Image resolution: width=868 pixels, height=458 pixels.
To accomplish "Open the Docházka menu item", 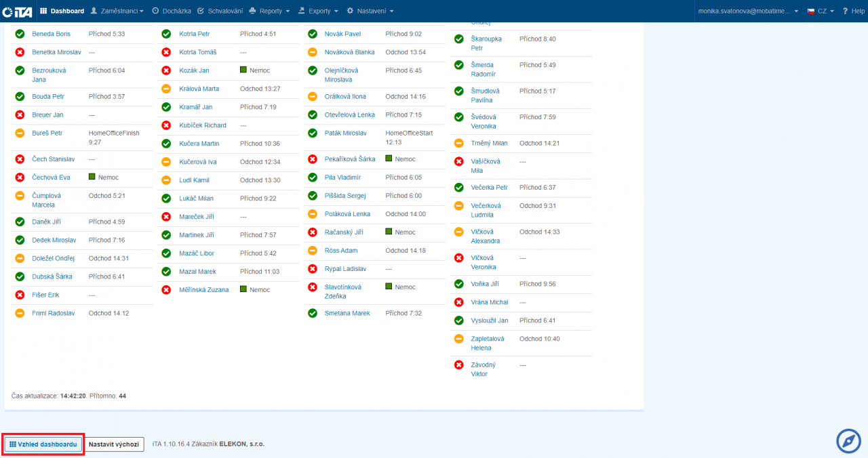I will (171, 11).
